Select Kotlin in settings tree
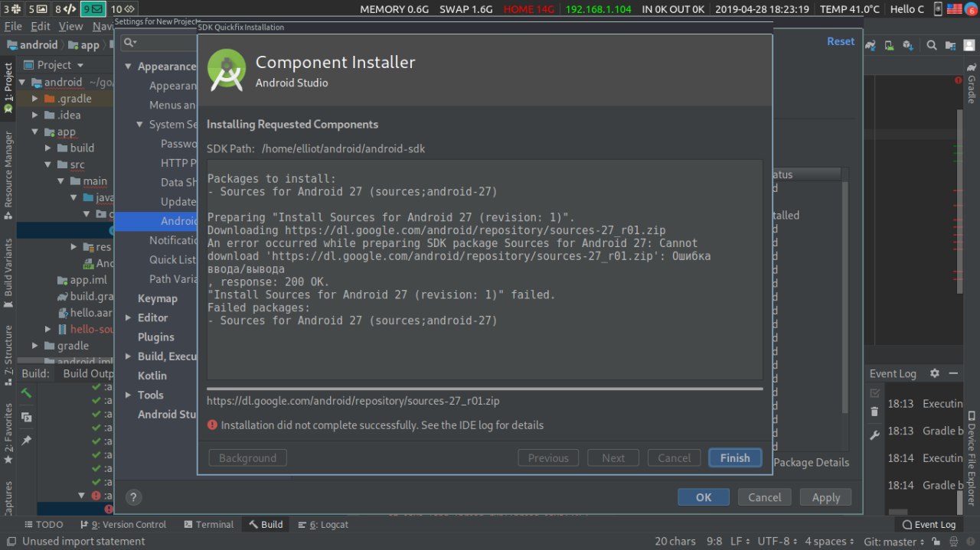This screenshot has width=980, height=550. (152, 376)
